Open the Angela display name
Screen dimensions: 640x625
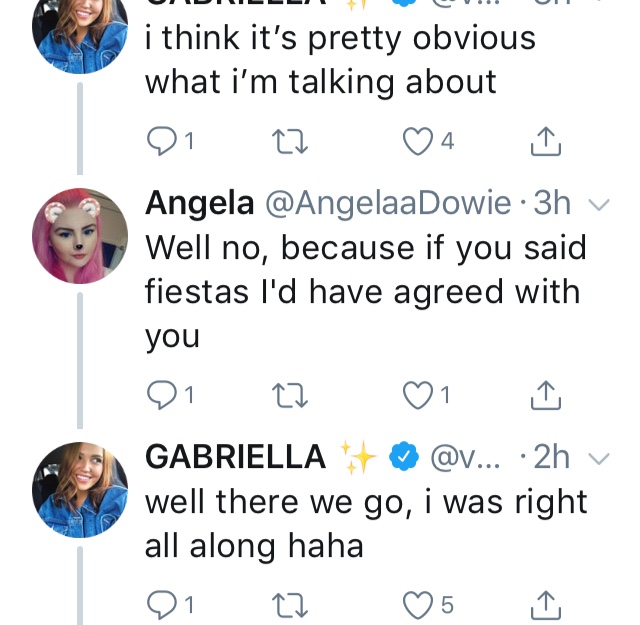(x=200, y=204)
